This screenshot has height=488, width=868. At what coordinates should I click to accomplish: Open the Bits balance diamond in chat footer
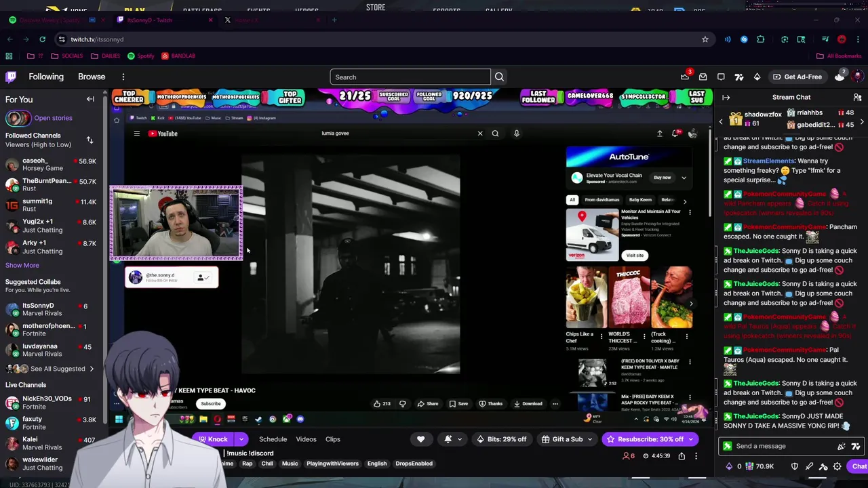tap(729, 466)
